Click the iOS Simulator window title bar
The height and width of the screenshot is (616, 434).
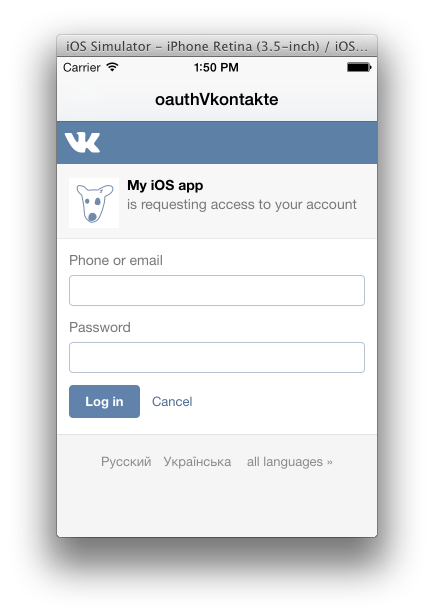tap(217, 46)
